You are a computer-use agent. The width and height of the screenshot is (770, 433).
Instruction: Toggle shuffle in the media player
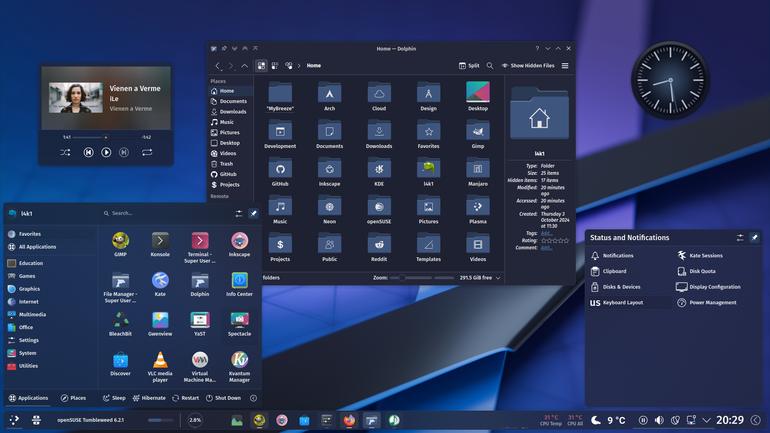tap(65, 152)
